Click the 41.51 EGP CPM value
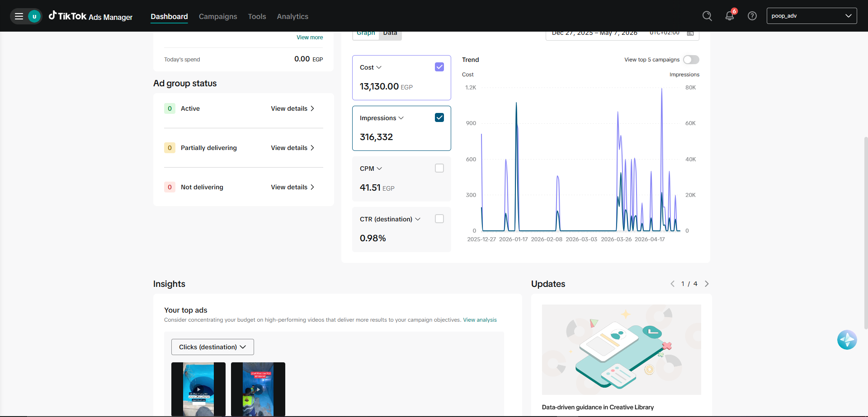The image size is (868, 417). pyautogui.click(x=377, y=187)
